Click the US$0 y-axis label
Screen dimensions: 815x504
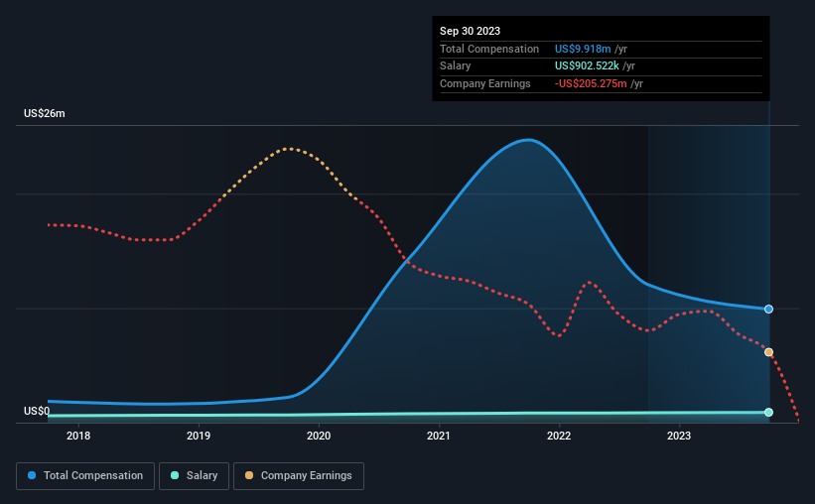pos(37,411)
